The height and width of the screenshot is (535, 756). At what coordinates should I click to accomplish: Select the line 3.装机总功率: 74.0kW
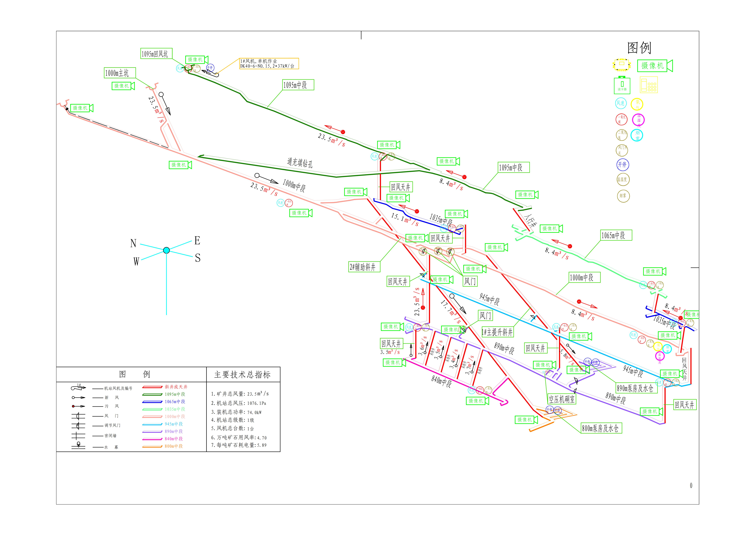(236, 412)
